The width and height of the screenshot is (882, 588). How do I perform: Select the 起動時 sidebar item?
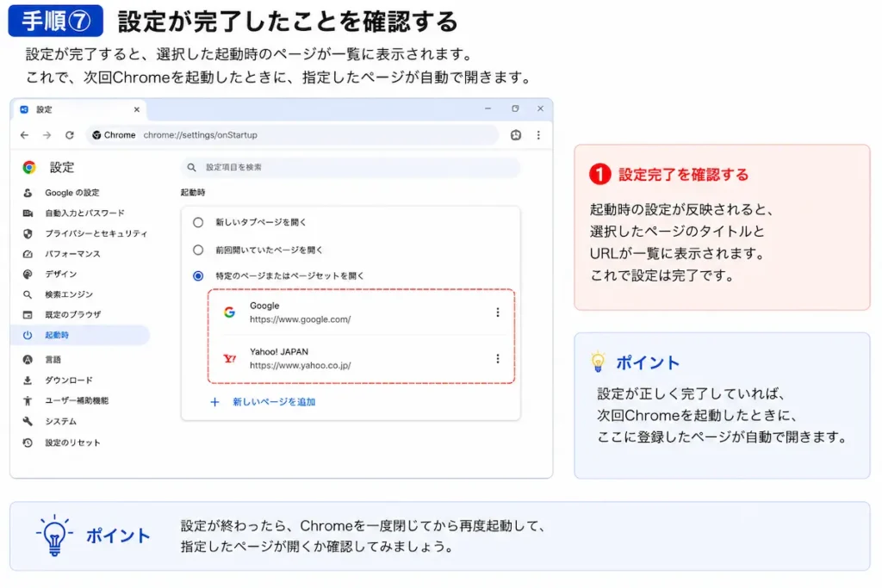82,335
